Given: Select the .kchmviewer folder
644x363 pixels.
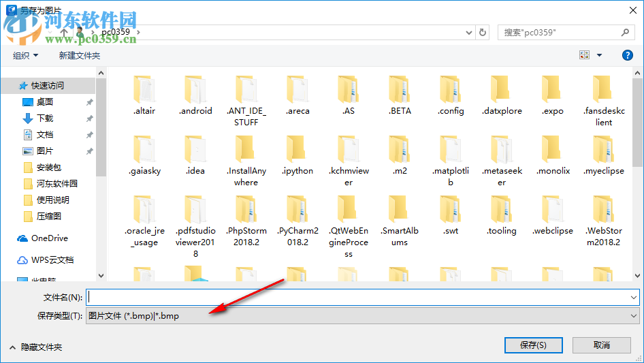Looking at the screenshot, I should (x=349, y=161).
